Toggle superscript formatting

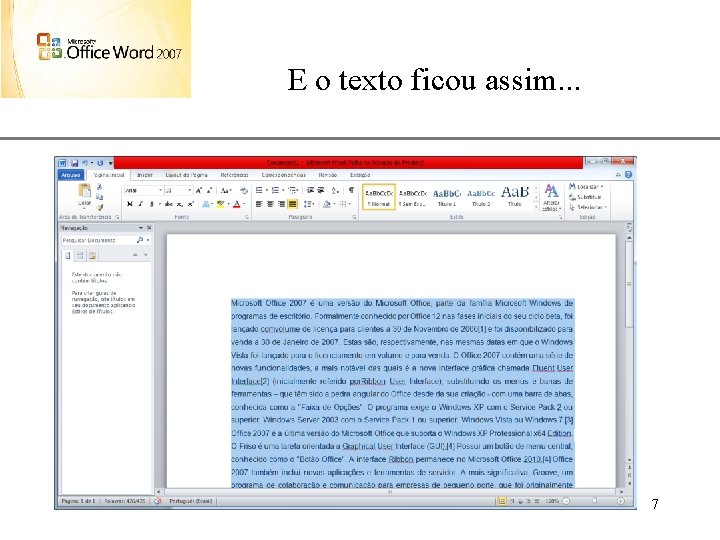click(191, 204)
